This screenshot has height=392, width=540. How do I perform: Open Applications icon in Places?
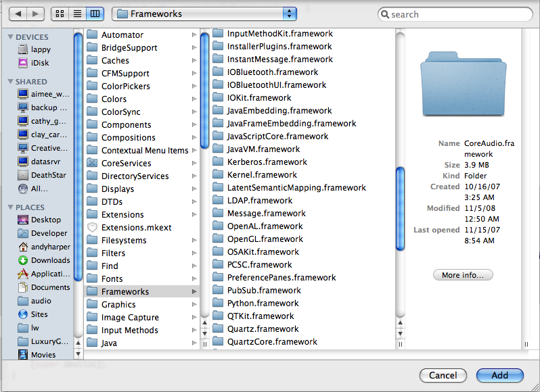(23, 274)
